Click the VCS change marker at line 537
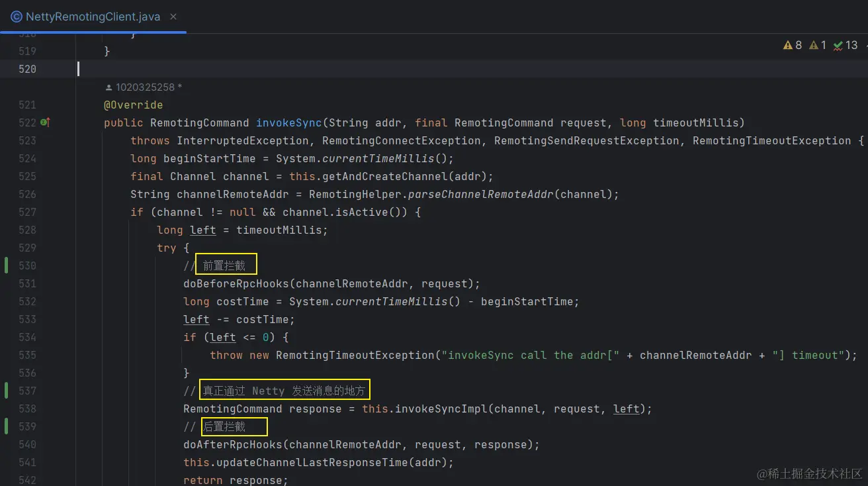 point(6,391)
